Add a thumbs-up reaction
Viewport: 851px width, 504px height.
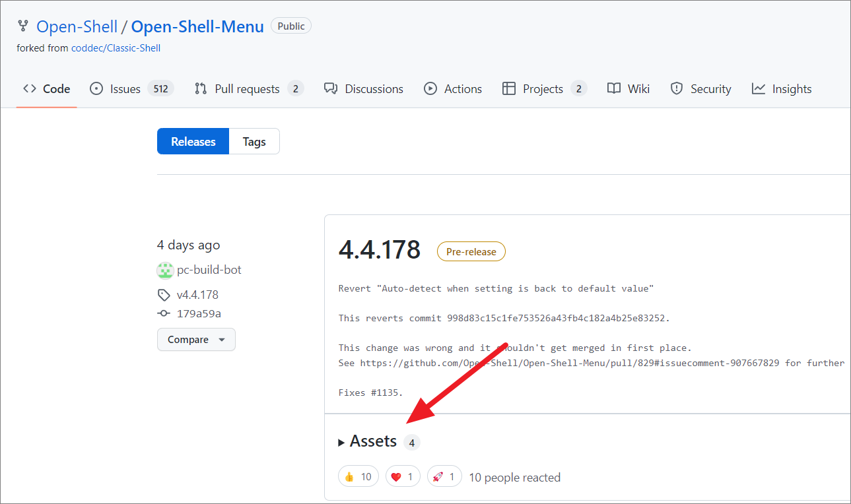click(358, 476)
